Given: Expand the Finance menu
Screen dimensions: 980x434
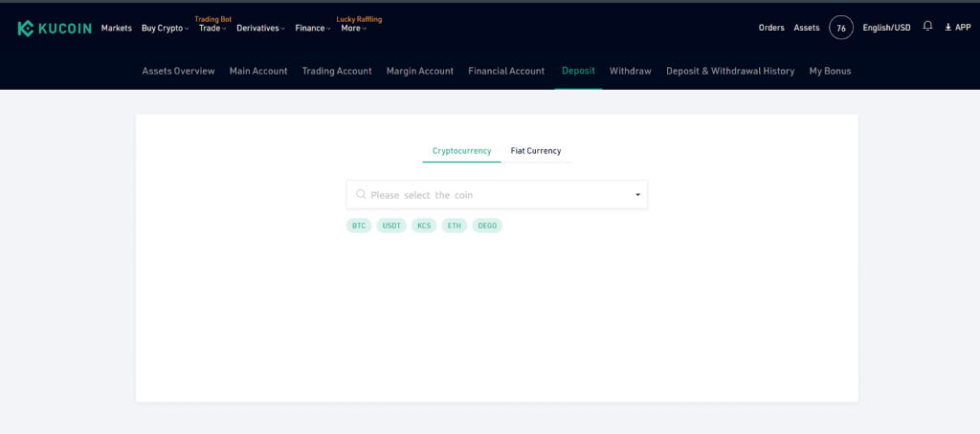Looking at the screenshot, I should pos(313,28).
